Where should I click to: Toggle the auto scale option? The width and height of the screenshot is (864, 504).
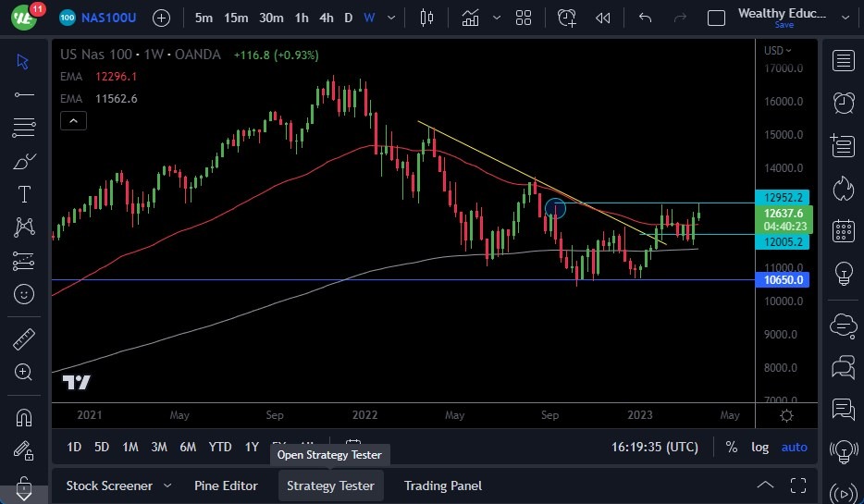point(794,447)
